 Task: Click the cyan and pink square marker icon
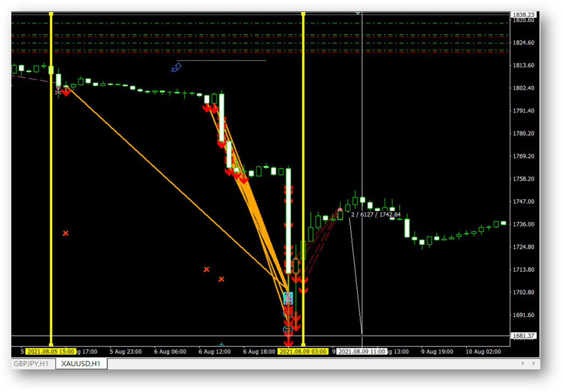(x=288, y=298)
